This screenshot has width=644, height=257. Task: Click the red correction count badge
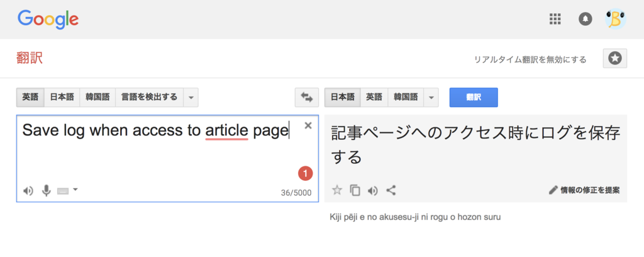pos(305,173)
